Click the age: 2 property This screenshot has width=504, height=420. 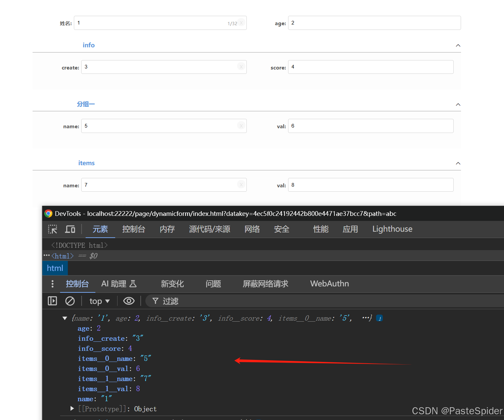89,328
